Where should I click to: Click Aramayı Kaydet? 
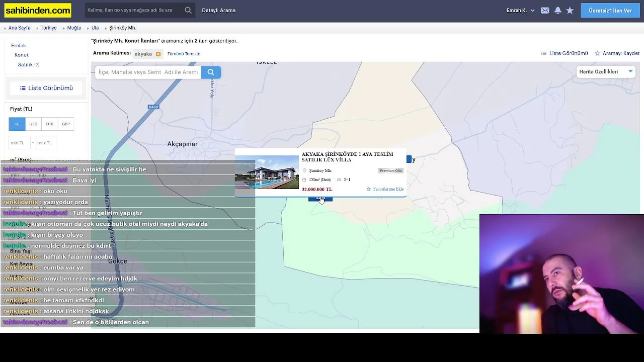coord(617,53)
